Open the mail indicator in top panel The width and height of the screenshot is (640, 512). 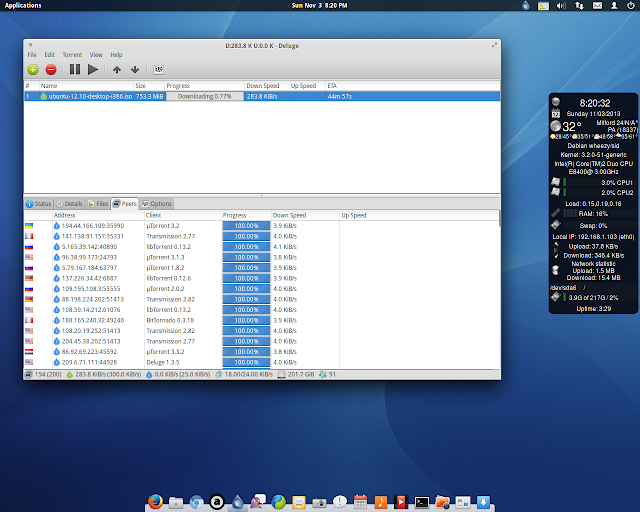[597, 6]
